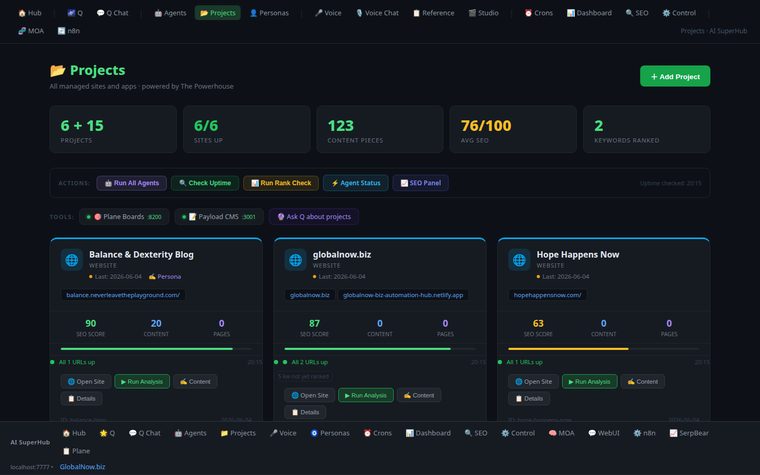760x475 pixels.
Task: Open Reference in the top navigation
Action: pyautogui.click(x=433, y=13)
